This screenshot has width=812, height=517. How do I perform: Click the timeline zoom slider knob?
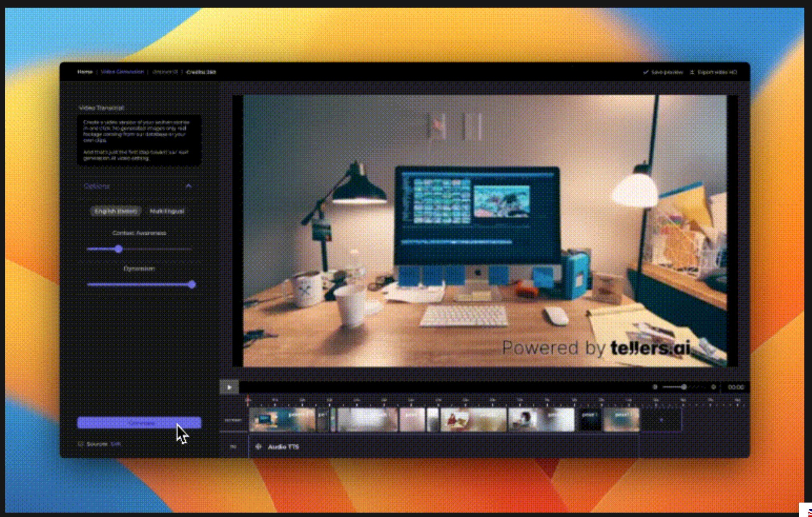684,387
